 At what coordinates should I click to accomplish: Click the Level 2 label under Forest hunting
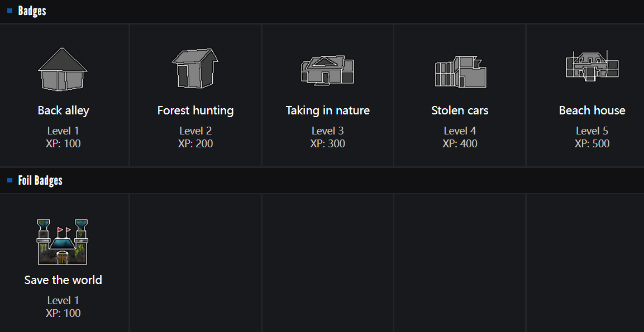195,131
